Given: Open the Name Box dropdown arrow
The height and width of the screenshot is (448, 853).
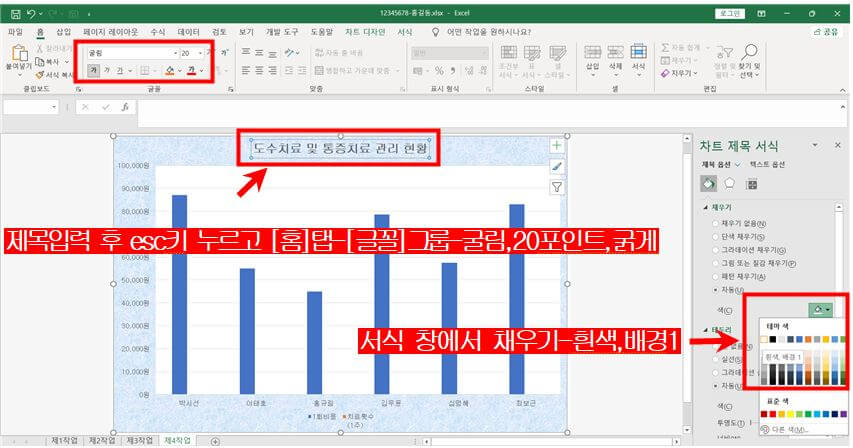Looking at the screenshot, I should [x=54, y=107].
